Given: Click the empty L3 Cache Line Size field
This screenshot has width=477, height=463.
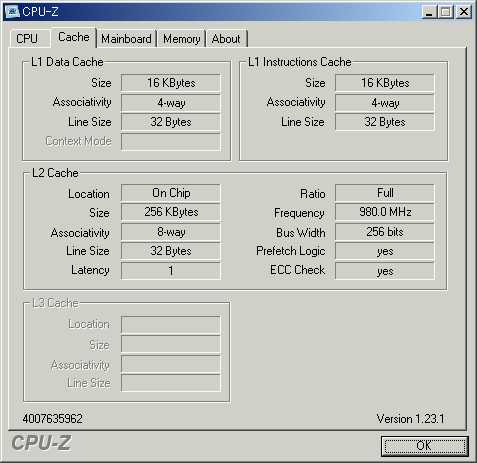Looking at the screenshot, I should point(171,383).
